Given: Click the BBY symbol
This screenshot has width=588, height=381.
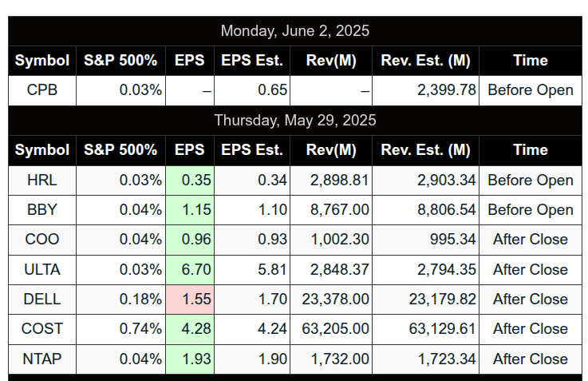Looking at the screenshot, I should click(x=42, y=210).
